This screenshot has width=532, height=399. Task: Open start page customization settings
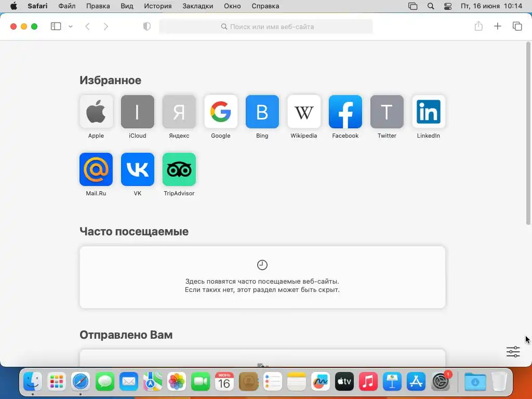(x=513, y=352)
